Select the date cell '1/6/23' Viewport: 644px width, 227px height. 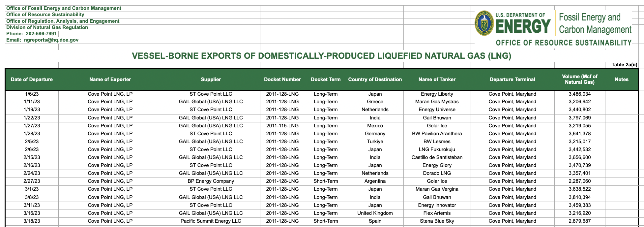32,94
